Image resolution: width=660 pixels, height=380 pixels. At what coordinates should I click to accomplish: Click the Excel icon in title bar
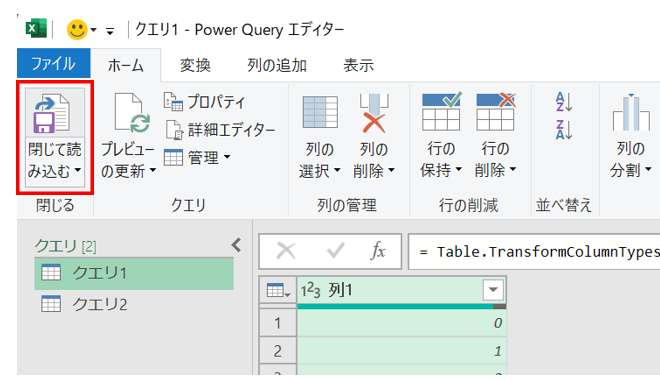click(36, 29)
